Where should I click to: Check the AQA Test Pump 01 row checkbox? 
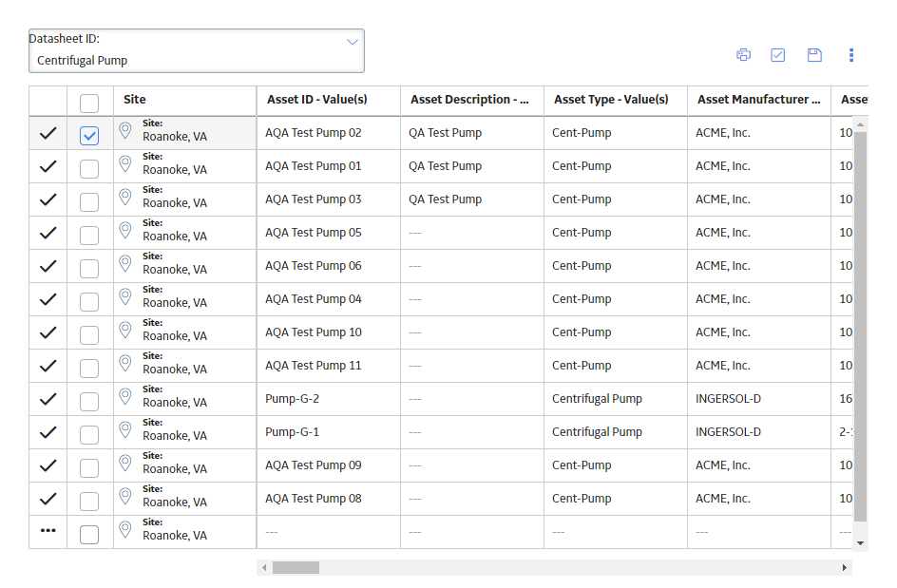tap(89, 169)
